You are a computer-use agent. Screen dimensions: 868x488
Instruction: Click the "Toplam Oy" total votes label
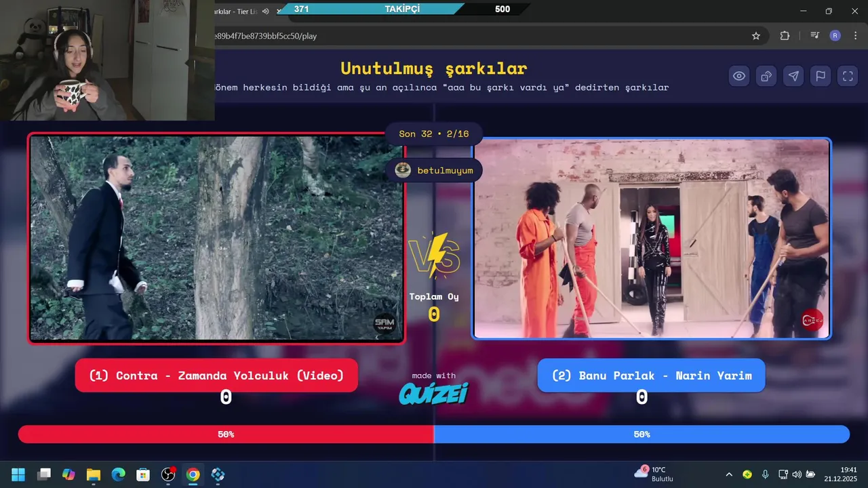point(434,296)
